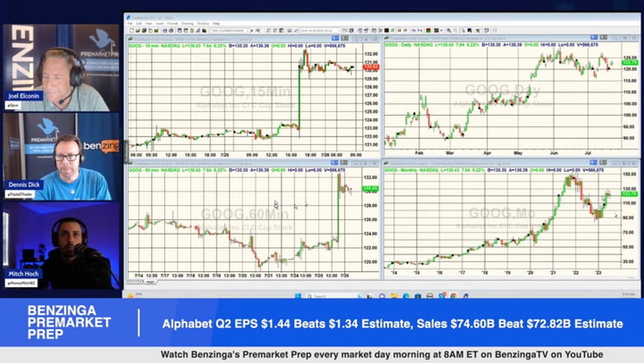Open Microsoft Edge from the taskbar
The image size is (644, 363).
(406, 296)
